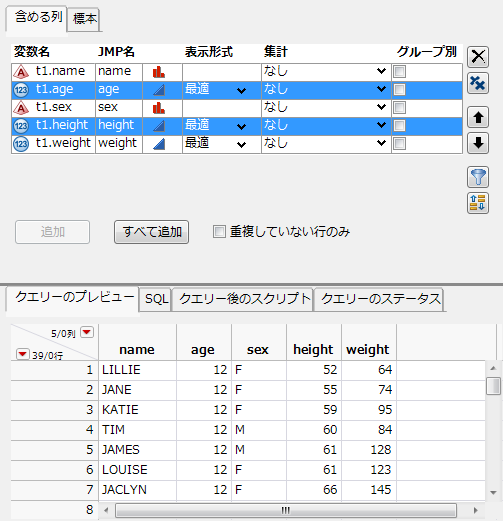Viewport: 503px width, 521px height.
Task: Open the red triangle columns menu
Action: tap(87, 332)
